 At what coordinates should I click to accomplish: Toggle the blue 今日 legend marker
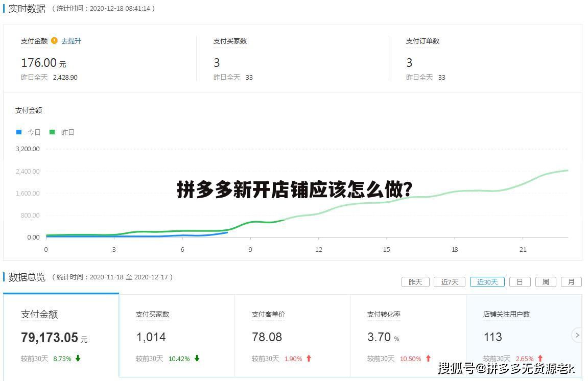[19, 132]
